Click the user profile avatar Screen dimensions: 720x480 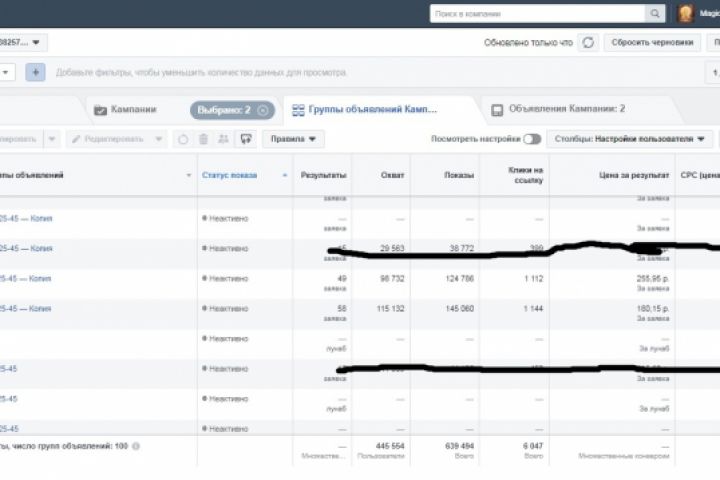coord(686,13)
